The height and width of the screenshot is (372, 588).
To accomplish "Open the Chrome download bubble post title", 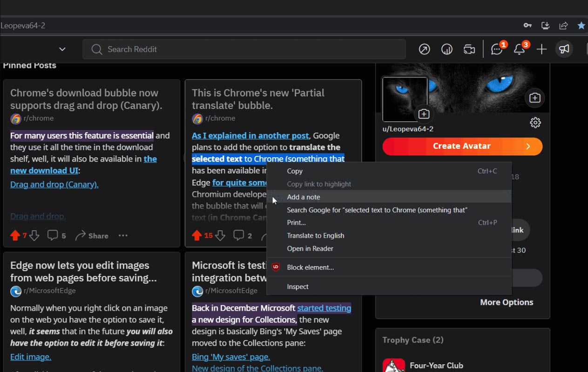I will tap(86, 99).
